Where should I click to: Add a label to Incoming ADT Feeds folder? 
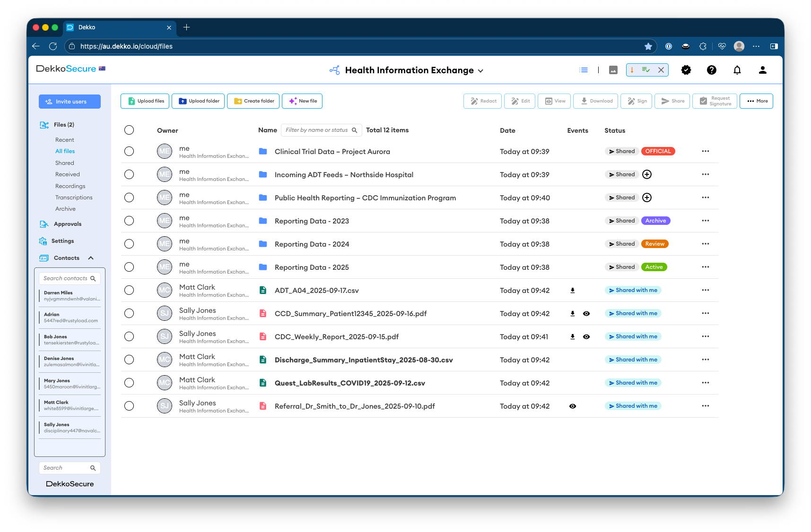pyautogui.click(x=647, y=174)
